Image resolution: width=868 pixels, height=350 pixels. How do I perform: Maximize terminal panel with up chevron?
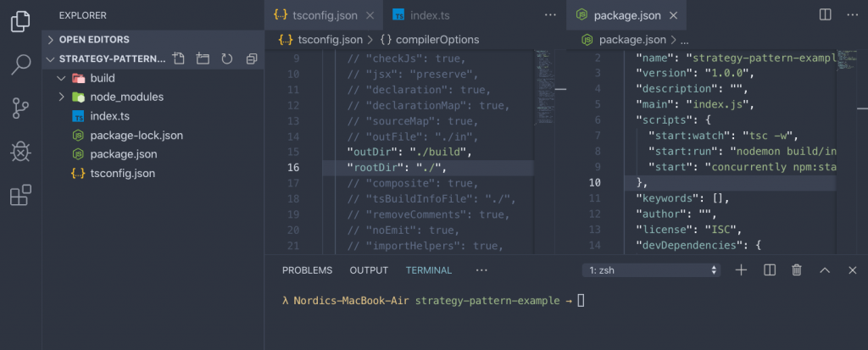pos(824,270)
